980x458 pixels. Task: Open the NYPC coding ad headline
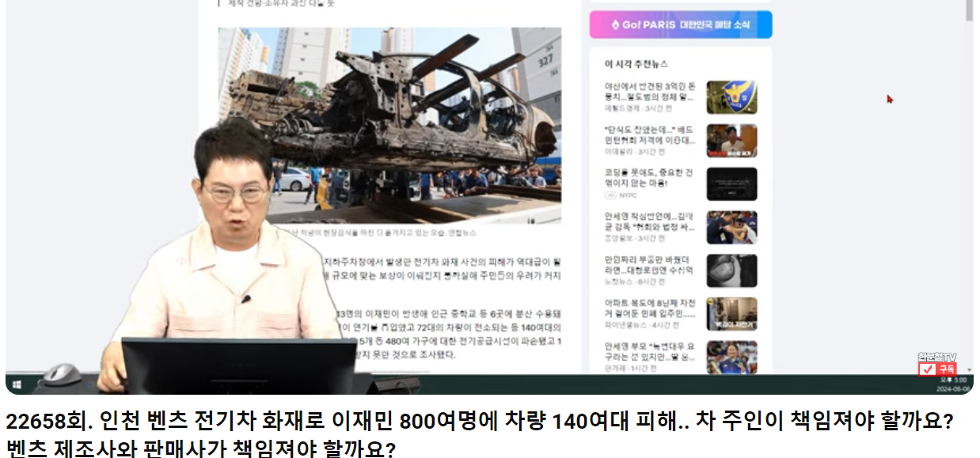pos(649,178)
